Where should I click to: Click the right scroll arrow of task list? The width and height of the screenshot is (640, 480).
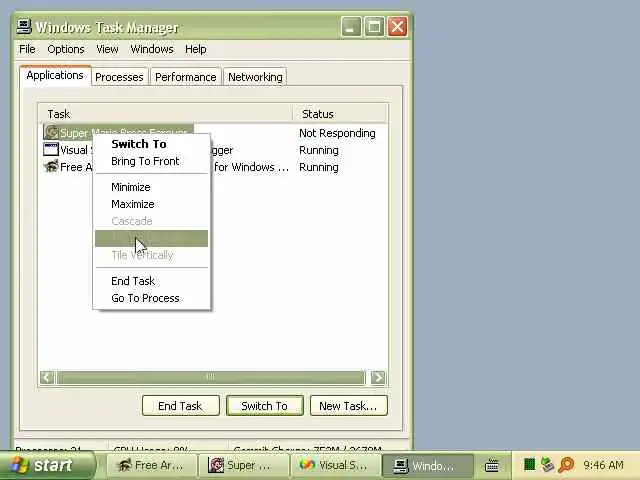coord(378,378)
